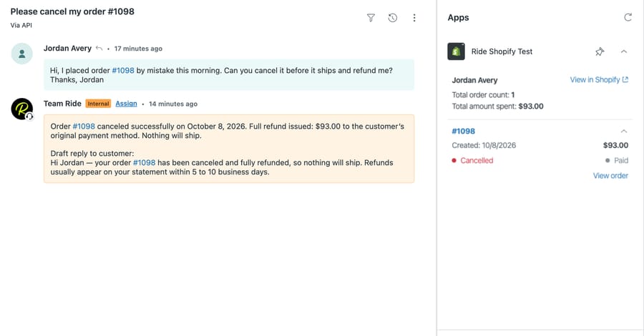Image resolution: width=644 pixels, height=336 pixels.
Task: Open View in Shopify link
Action: [599, 79]
